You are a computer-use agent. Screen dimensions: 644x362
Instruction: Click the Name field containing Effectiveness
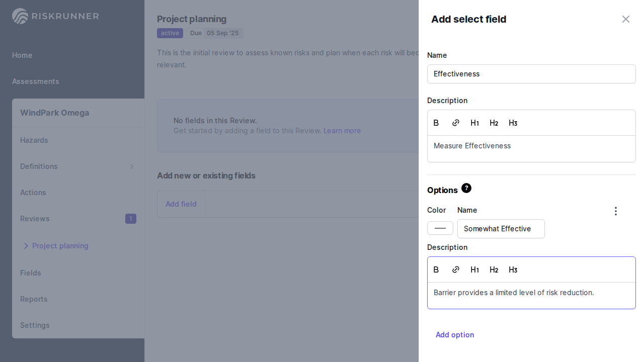click(x=531, y=74)
